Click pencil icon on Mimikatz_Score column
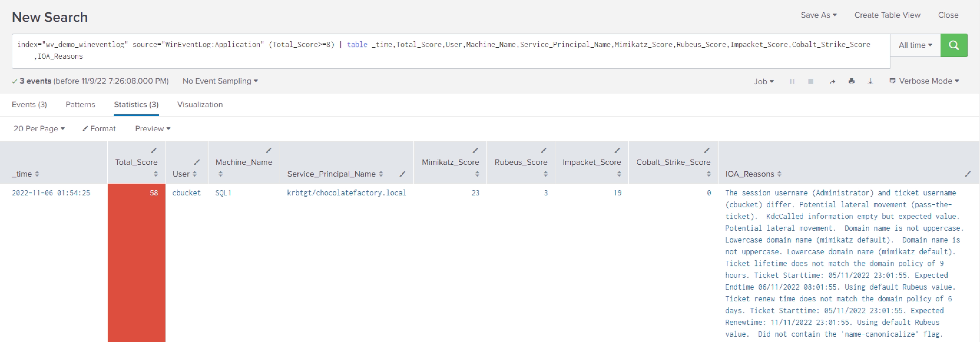 point(475,150)
